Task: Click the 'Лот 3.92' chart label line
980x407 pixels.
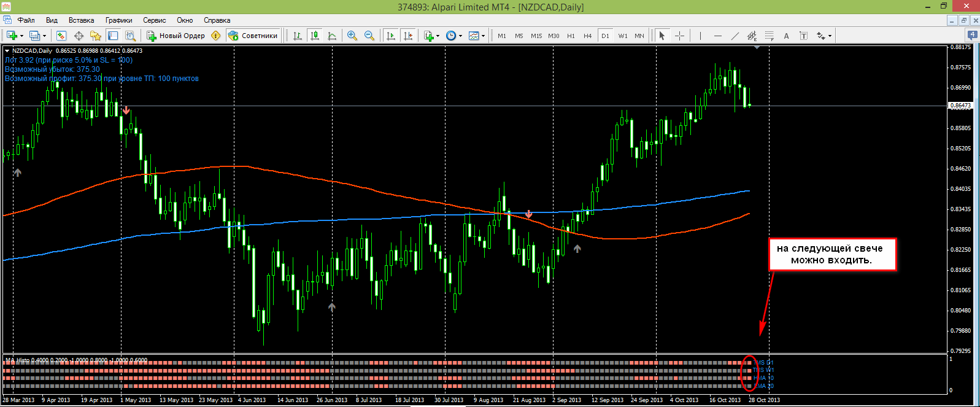Action: point(68,60)
